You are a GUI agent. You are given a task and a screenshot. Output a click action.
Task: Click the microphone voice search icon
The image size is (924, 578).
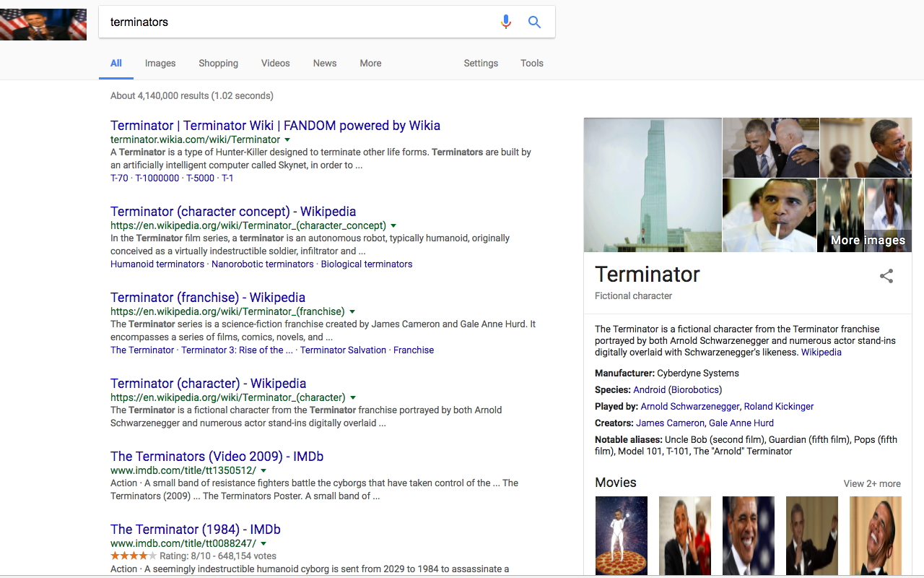pos(506,22)
